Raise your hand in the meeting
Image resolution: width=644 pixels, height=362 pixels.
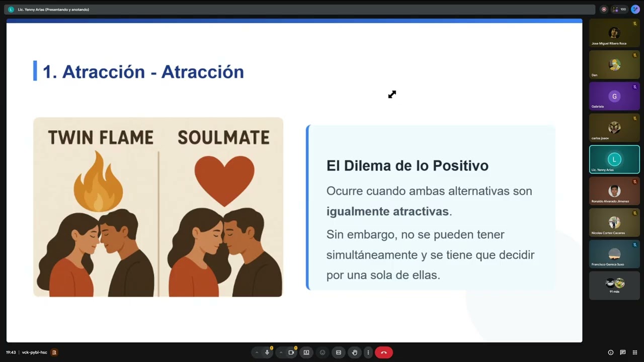click(x=355, y=352)
